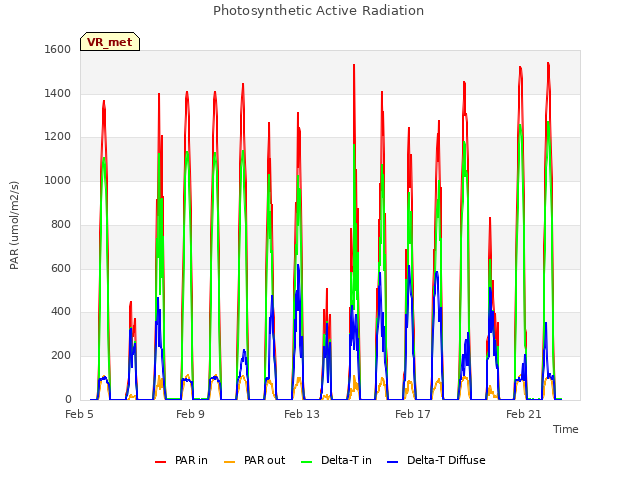
Task: Click the 600 y-axis tick label
Action: point(61,268)
